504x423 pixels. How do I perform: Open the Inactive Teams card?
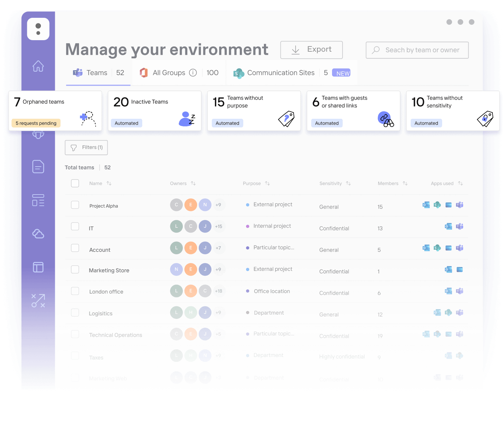[x=155, y=111]
